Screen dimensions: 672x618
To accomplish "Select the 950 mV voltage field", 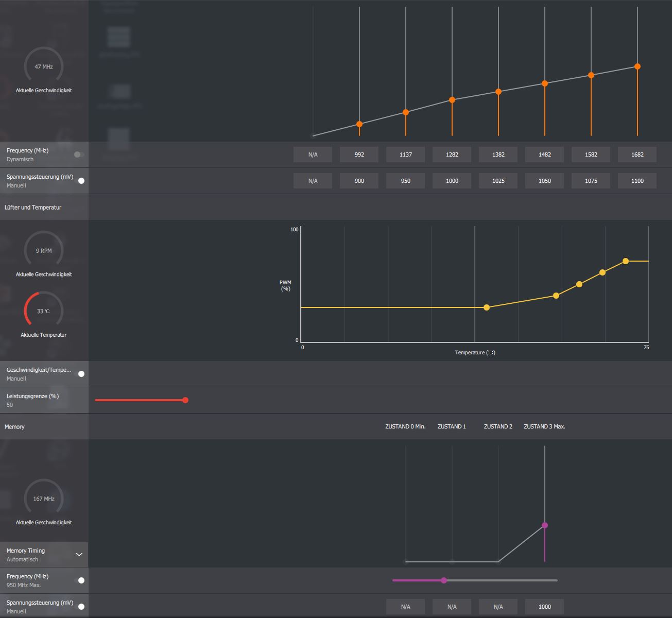I will click(406, 181).
